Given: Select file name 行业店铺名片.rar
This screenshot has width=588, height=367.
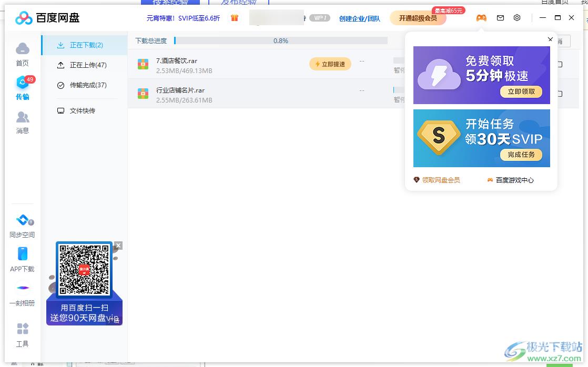Looking at the screenshot, I should pos(180,90).
